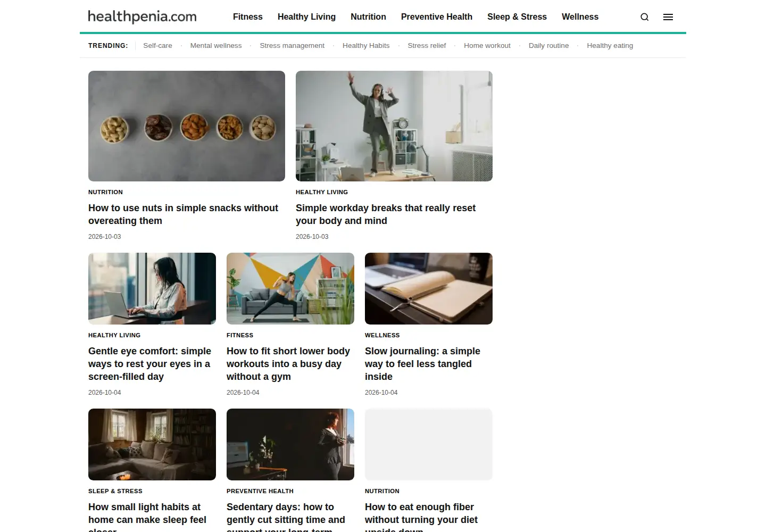Viewport: 766px width, 532px height.
Task: Select Wellness in top navigation
Action: click(x=580, y=17)
